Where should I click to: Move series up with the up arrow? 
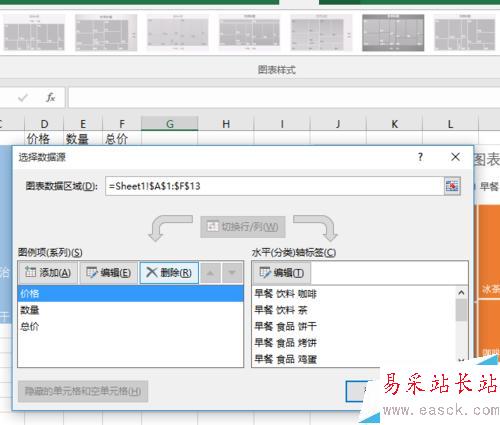pos(210,273)
